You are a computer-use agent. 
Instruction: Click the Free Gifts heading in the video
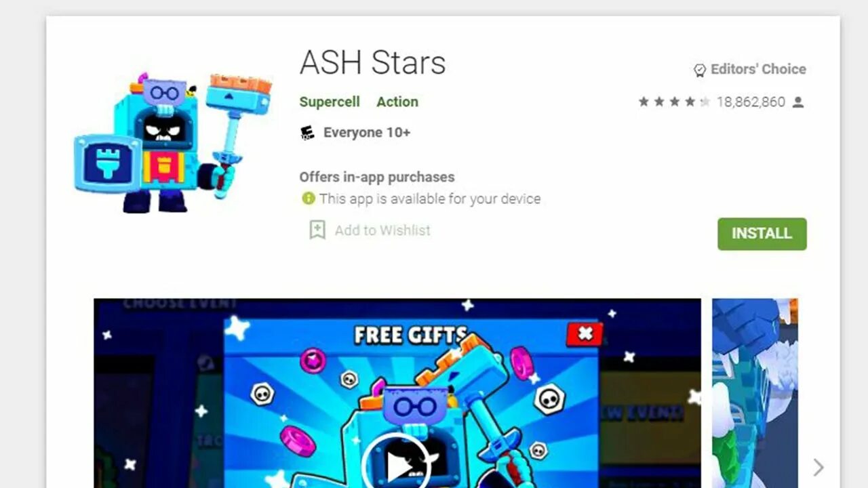tap(411, 335)
